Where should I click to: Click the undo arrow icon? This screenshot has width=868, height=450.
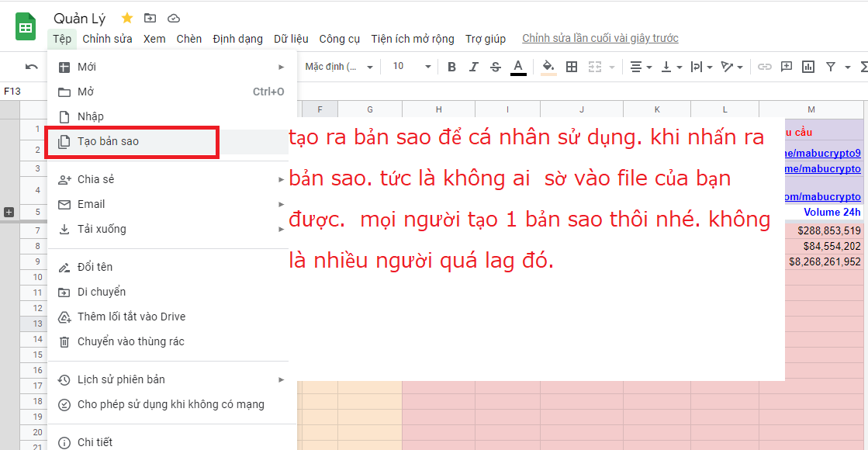(32, 67)
